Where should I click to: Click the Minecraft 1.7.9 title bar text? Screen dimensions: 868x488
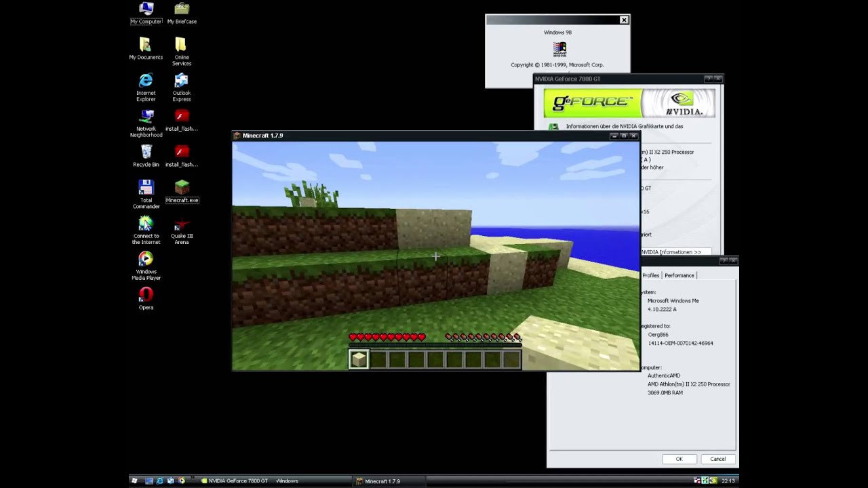pos(262,136)
